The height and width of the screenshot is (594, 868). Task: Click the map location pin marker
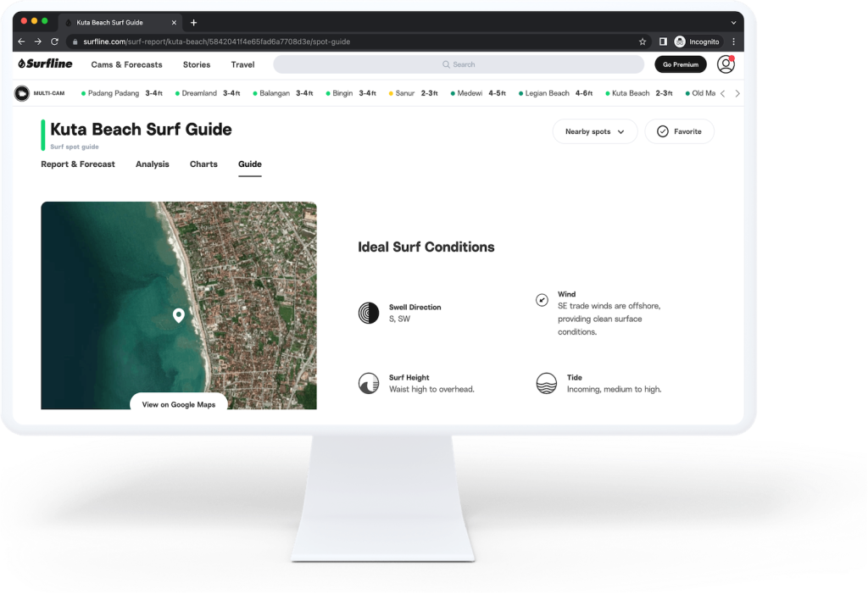point(178,314)
